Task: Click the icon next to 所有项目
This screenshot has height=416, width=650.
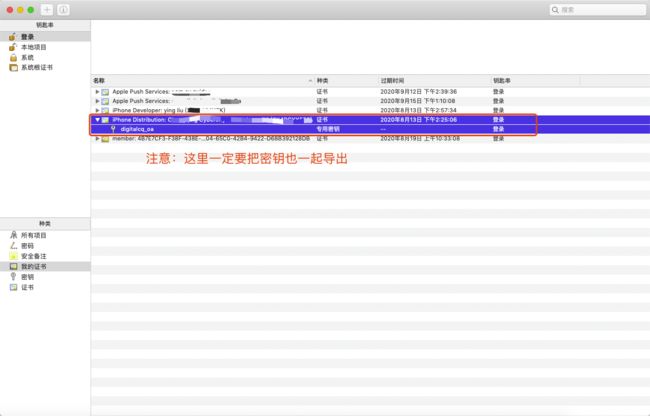Action: coord(13,235)
